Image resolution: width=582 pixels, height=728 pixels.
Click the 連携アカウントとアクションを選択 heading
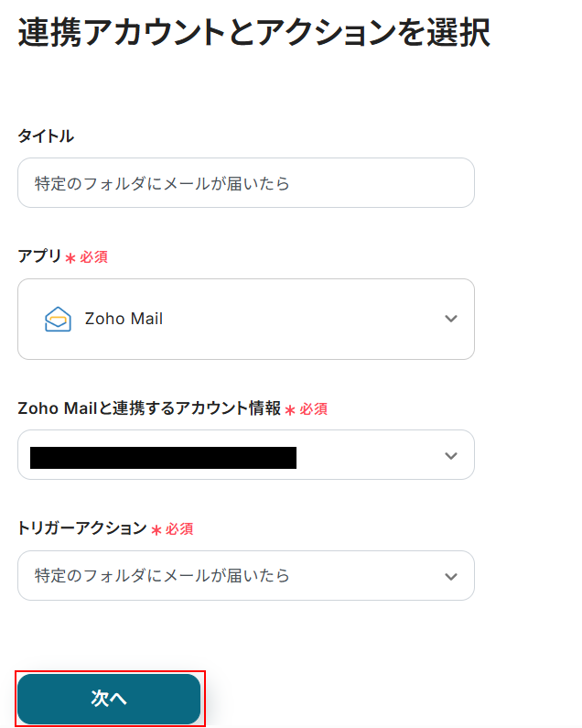tap(253, 33)
